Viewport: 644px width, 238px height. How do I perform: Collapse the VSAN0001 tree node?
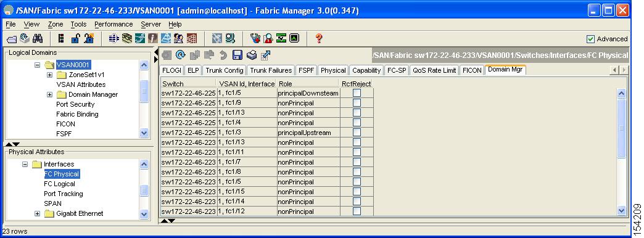(x=38, y=65)
